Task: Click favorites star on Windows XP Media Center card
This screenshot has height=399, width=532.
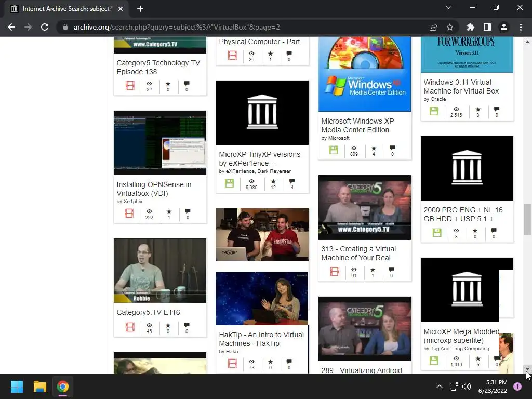Action: pos(374,148)
